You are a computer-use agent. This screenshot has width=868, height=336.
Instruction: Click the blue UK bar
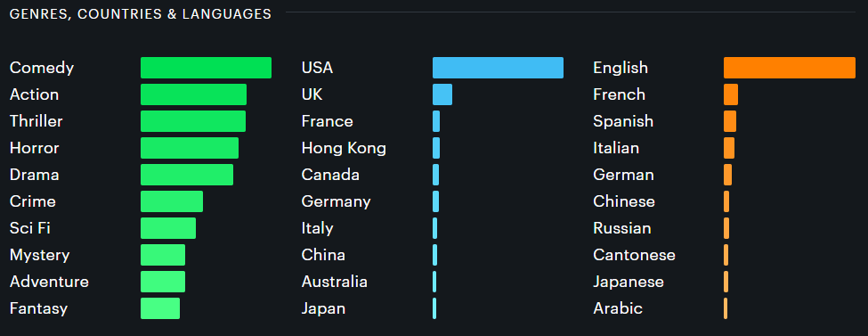click(442, 94)
